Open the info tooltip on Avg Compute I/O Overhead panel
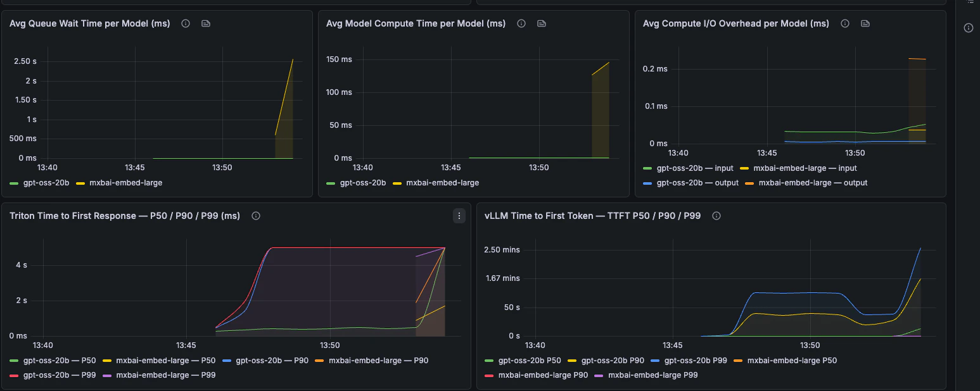This screenshot has height=391, width=980. click(844, 23)
